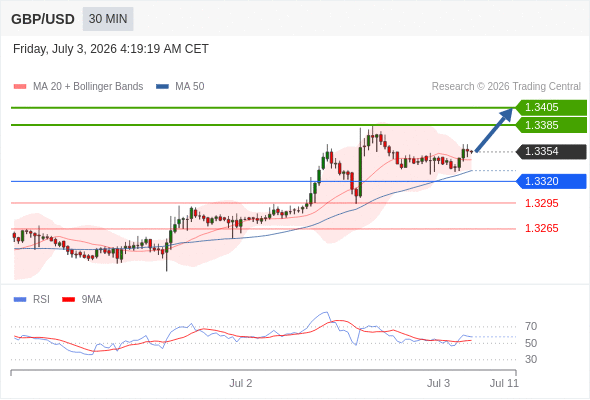Toggle the MA 20 + Bollinger Bands legend label
Image resolution: width=590 pixels, height=400 pixels.
point(88,87)
